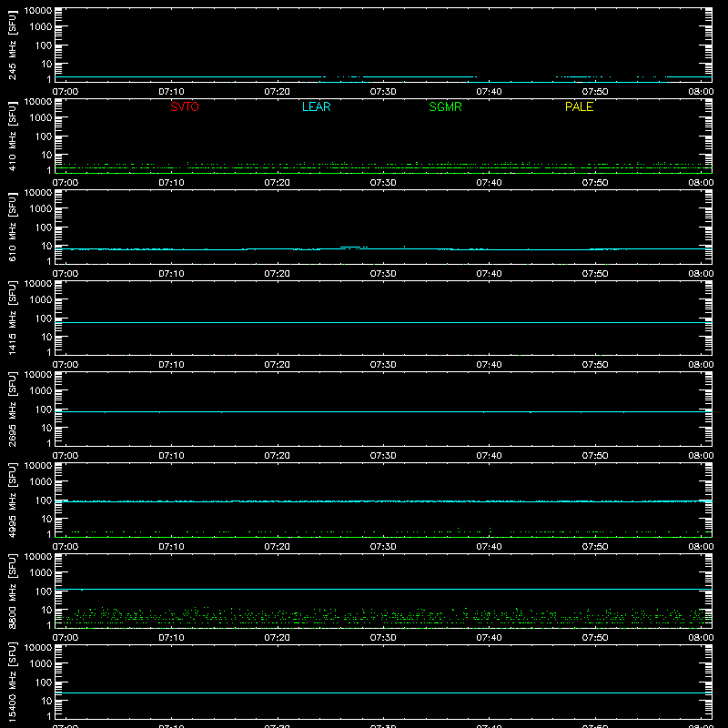Click the 08:00 label below 8800 MHz panel
Screen dimensions: 728x728
(701, 638)
